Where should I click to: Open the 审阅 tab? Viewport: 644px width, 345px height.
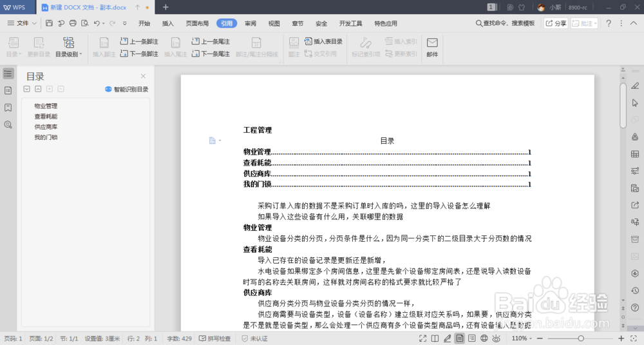pos(250,23)
